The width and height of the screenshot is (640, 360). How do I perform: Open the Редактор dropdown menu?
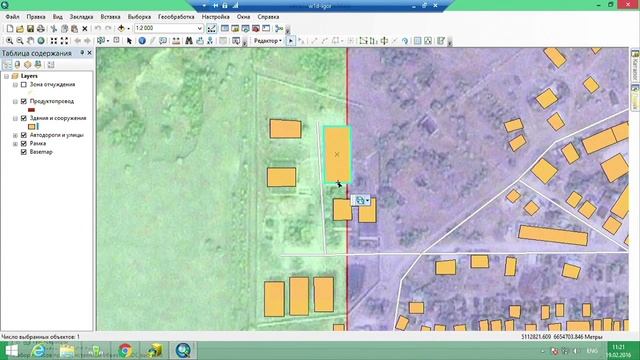coord(268,41)
